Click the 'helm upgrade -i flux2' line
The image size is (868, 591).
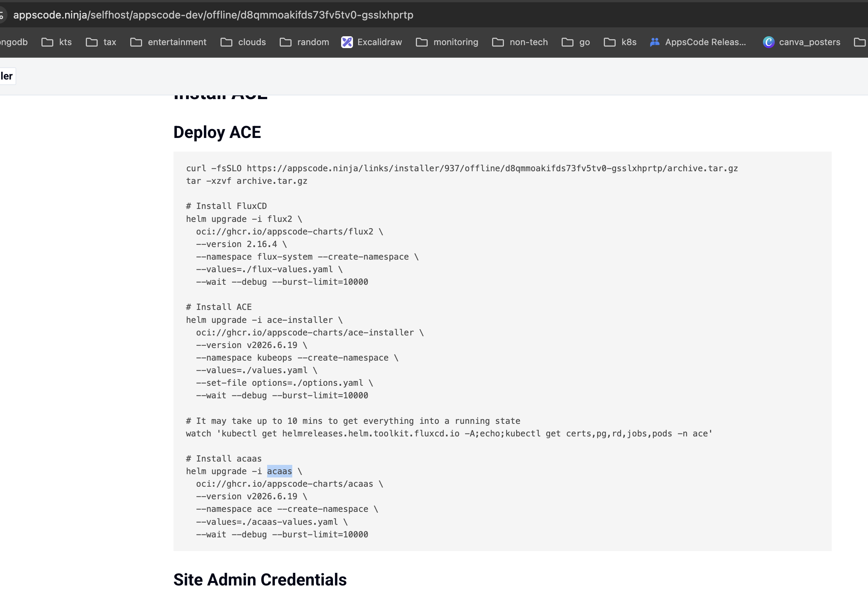pyautogui.click(x=244, y=219)
